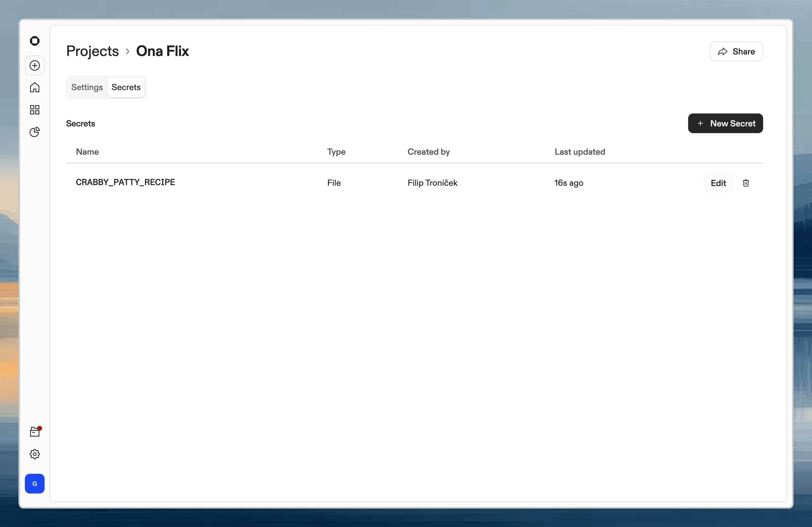Viewport: 812px width, 527px height.
Task: Click the Last updated column header
Action: 580,152
